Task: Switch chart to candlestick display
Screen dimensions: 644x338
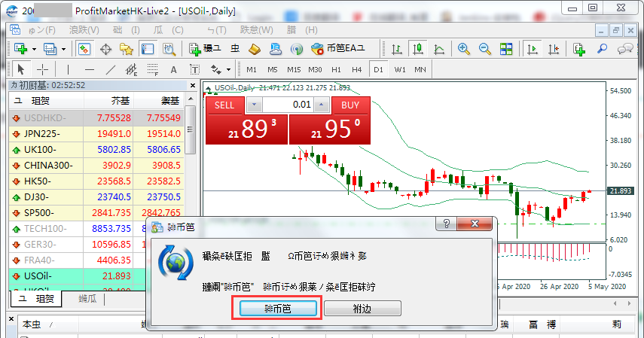Action: tap(418, 49)
